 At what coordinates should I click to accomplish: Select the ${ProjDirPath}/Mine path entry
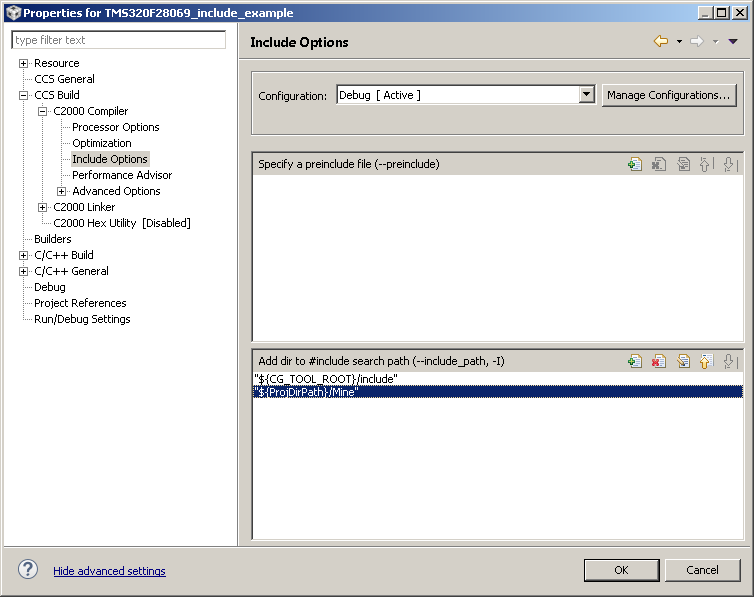498,392
